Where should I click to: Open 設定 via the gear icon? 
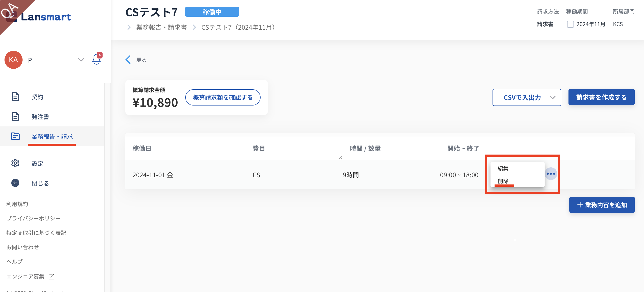(15, 163)
